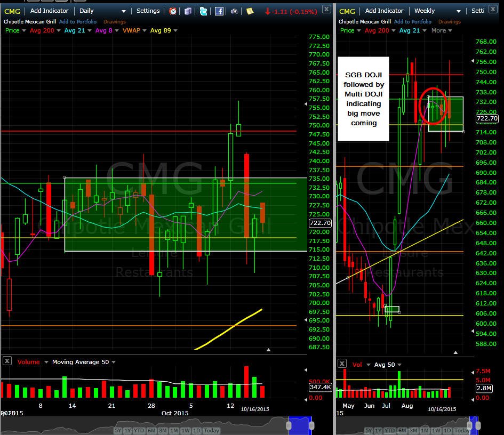The image size is (504, 435).
Task: Open the yellow sticky note icon
Action: (x=250, y=11)
